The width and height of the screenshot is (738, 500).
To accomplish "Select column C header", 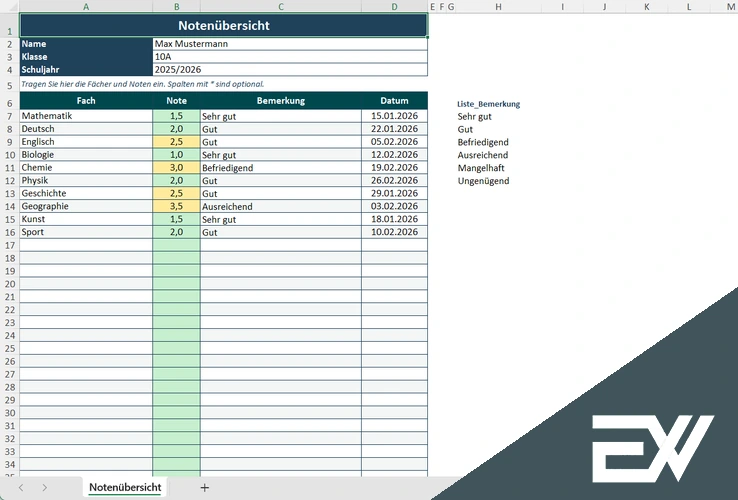I will coord(281,7).
